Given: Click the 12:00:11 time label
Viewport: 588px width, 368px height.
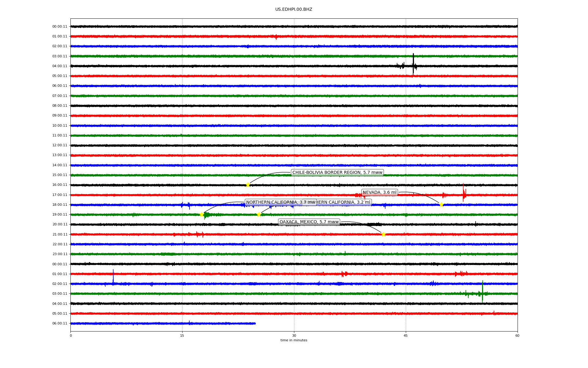Looking at the screenshot, I should click(x=60, y=145).
